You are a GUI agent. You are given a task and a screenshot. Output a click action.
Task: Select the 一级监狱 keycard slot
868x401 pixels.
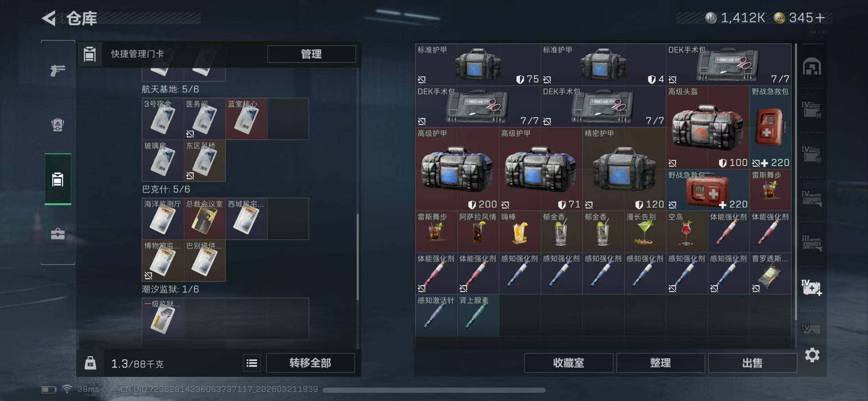pos(162,319)
